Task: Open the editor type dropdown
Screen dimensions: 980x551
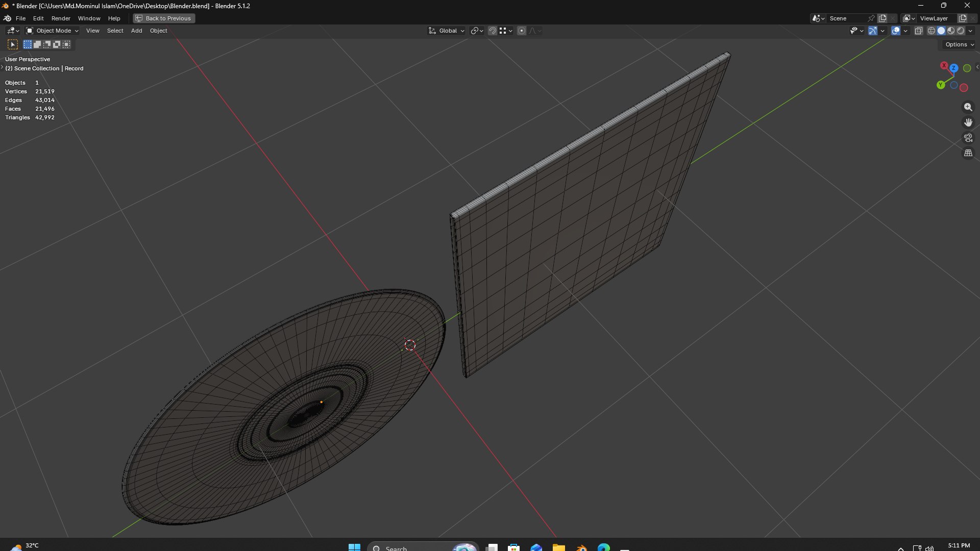Action: click(12, 31)
